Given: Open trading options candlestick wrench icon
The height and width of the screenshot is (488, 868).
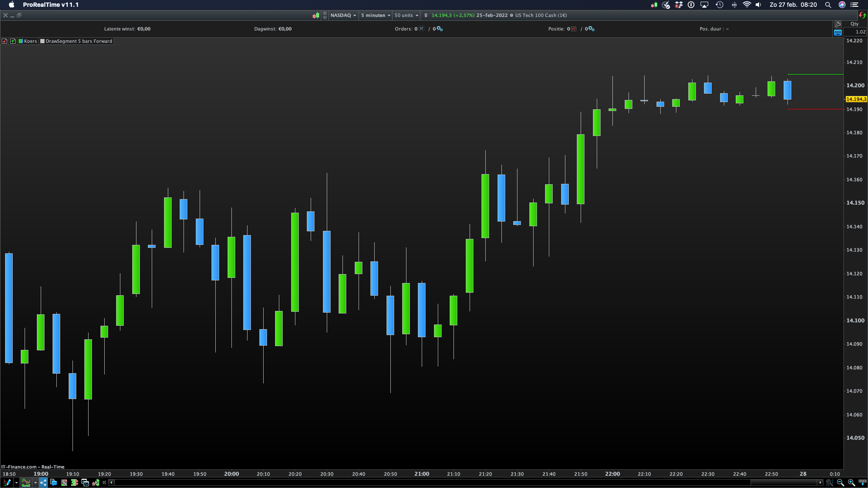Looking at the screenshot, I should pyautogui.click(x=96, y=482).
